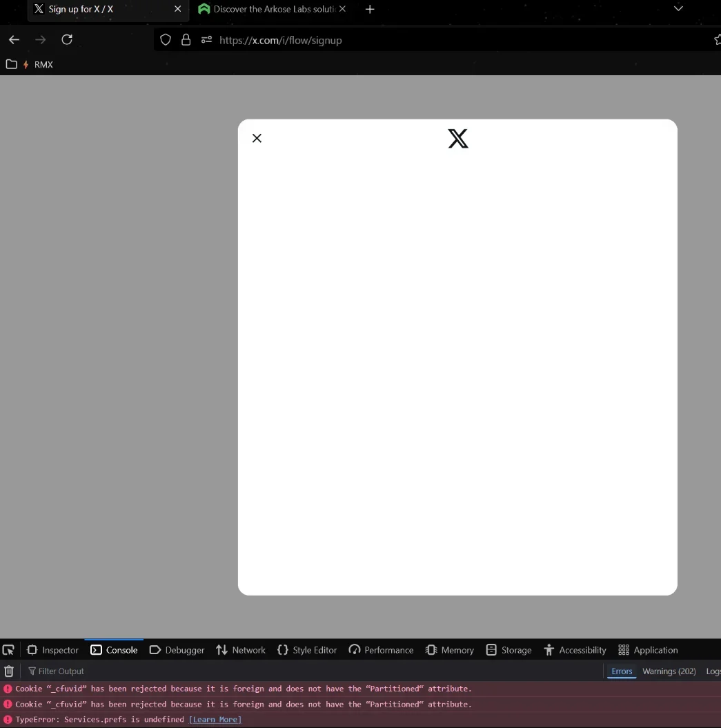721x728 pixels.
Task: Open a new tab with the plus button
Action: click(370, 9)
